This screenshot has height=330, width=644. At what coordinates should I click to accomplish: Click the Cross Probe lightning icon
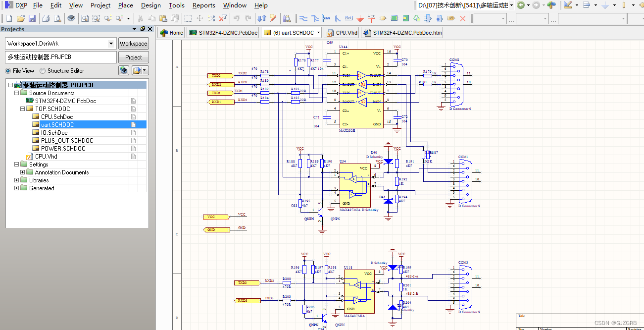pyautogui.click(x=273, y=18)
